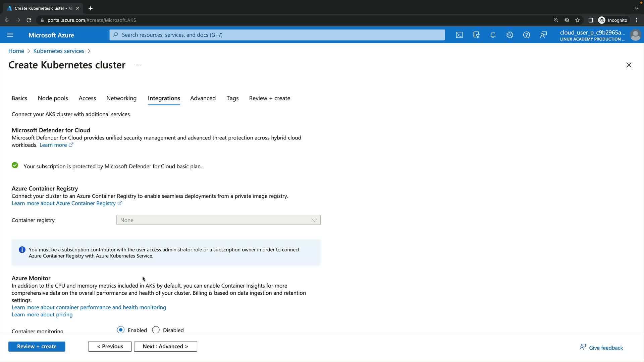Select Disabled container monitoring radio
The width and height of the screenshot is (644, 362).
tap(156, 330)
